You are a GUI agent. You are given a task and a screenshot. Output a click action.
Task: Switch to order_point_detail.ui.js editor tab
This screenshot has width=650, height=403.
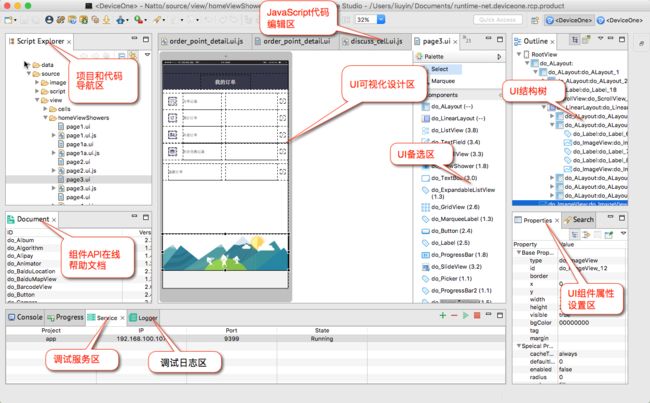click(x=202, y=41)
